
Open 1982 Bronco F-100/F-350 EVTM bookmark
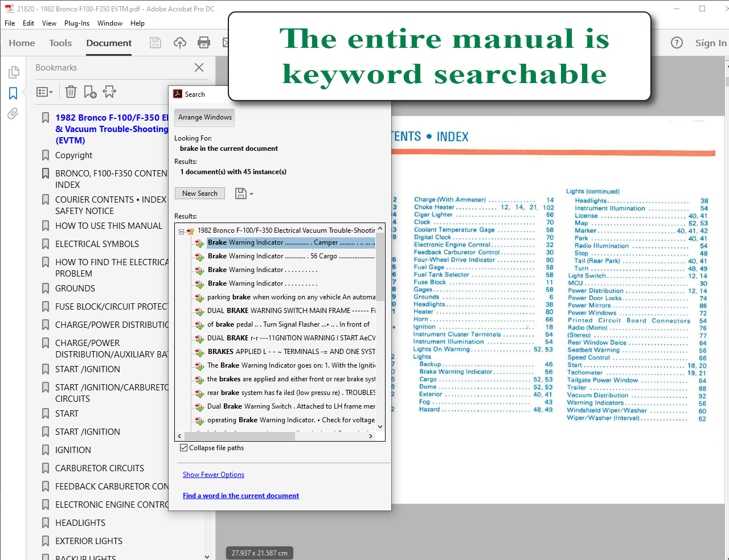112,129
